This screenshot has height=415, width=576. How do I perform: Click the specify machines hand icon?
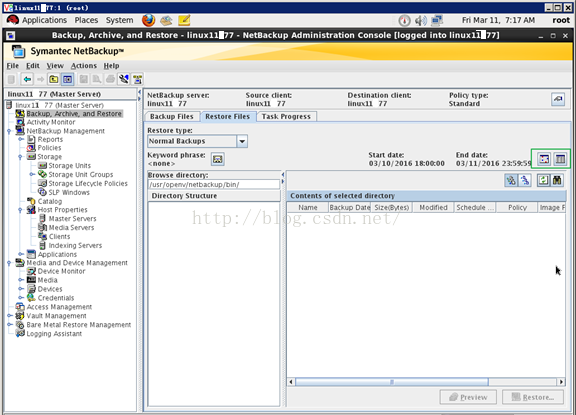(x=558, y=99)
